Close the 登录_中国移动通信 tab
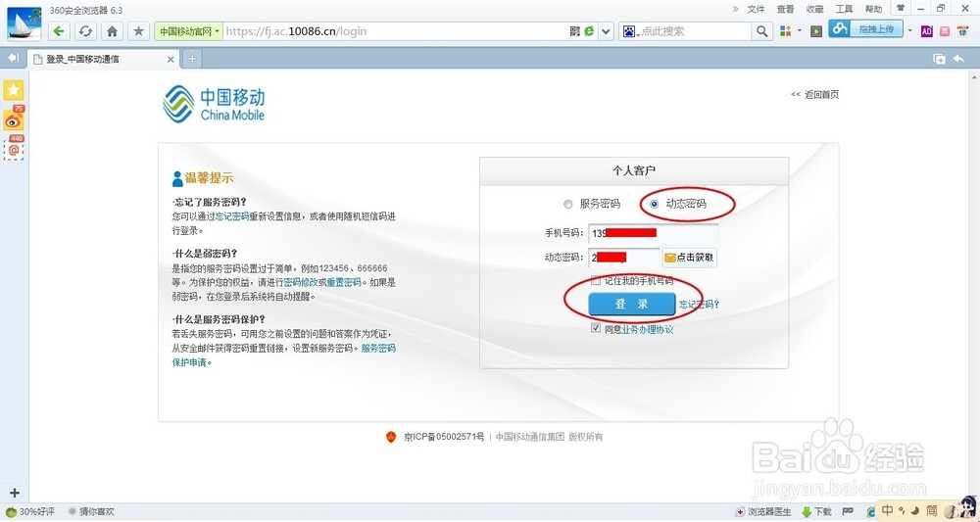The image size is (980, 522). (171, 60)
